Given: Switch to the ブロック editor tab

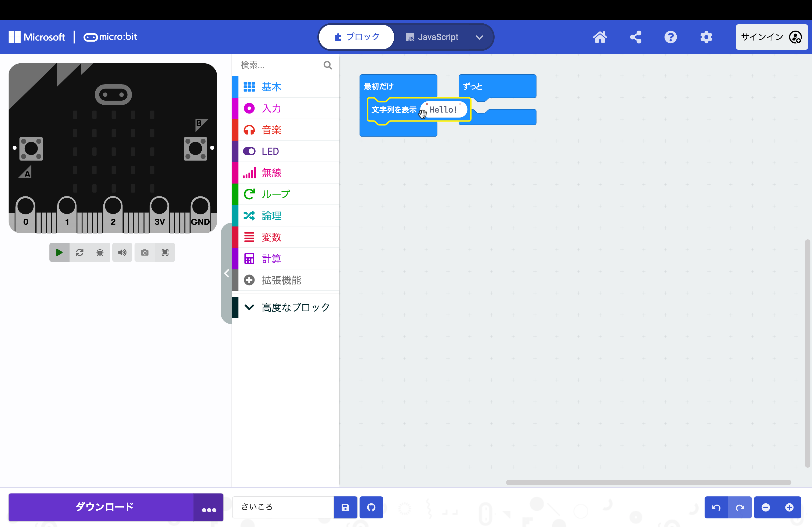Looking at the screenshot, I should tap(357, 37).
